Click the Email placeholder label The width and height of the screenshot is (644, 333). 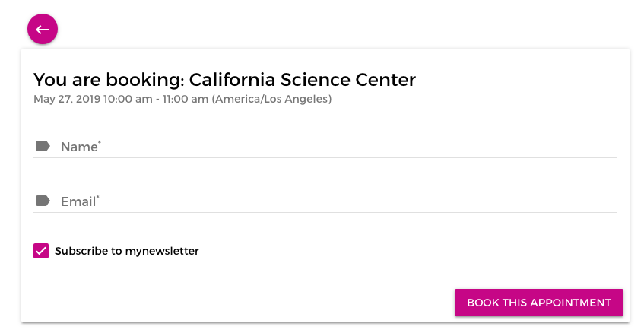click(x=78, y=201)
